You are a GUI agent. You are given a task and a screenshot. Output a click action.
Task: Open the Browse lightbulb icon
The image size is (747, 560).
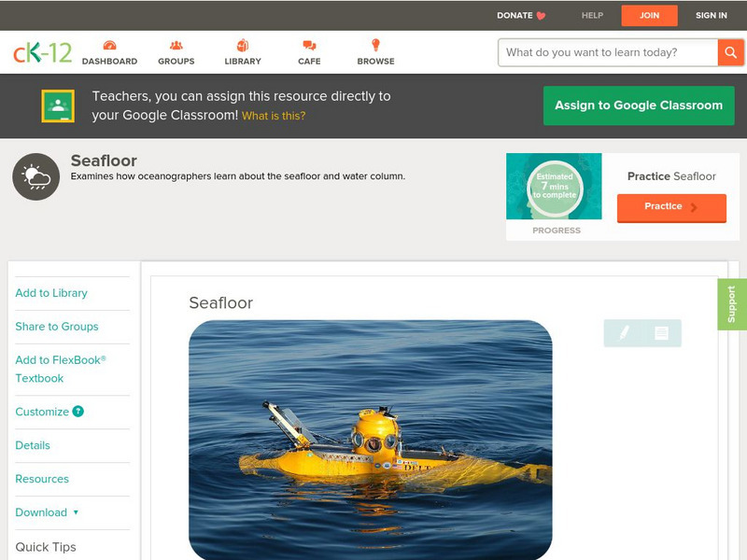pyautogui.click(x=375, y=45)
